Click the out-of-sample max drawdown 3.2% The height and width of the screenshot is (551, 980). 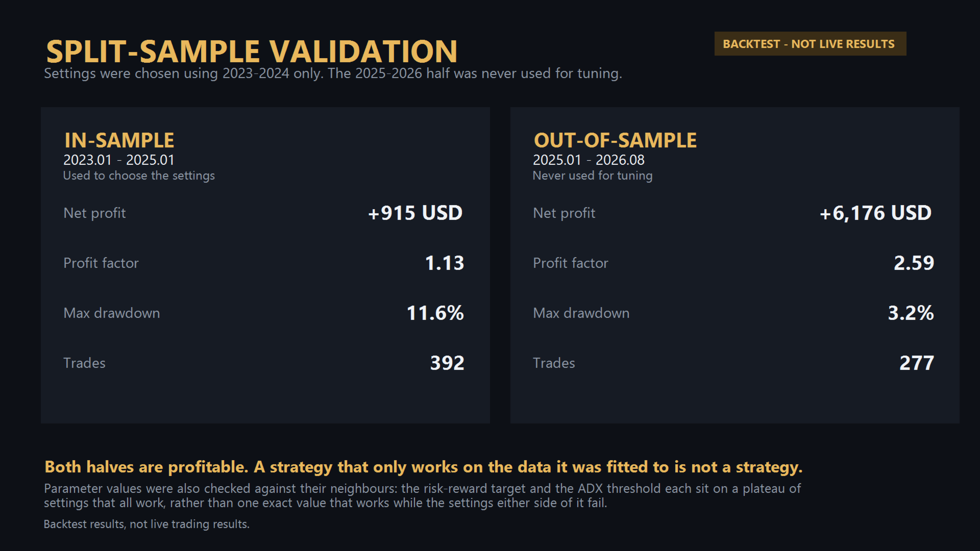911,313
